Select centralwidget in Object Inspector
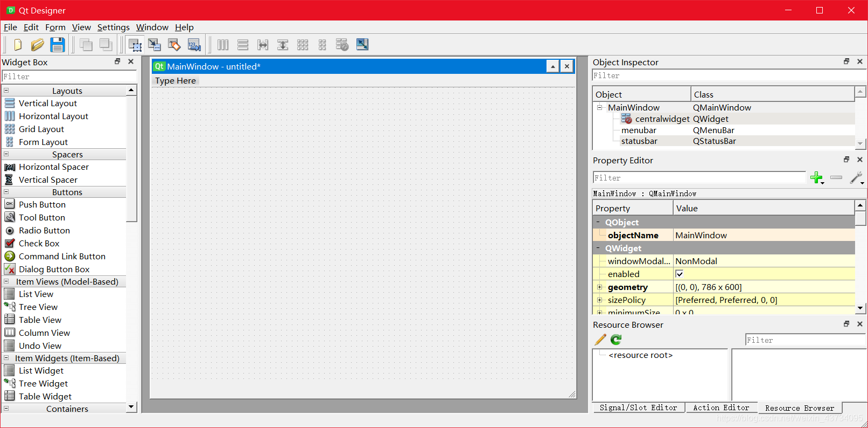Image resolution: width=868 pixels, height=428 pixels. (x=662, y=119)
